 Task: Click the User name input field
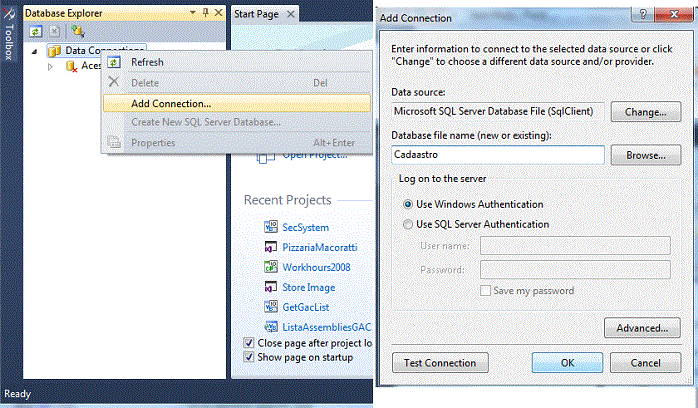pyautogui.click(x=575, y=246)
